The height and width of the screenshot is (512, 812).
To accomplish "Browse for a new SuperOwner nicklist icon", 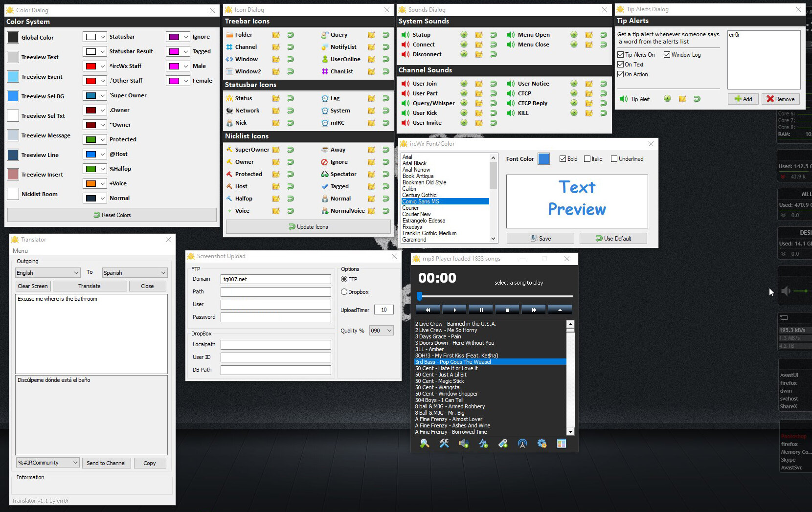I will [x=276, y=150].
